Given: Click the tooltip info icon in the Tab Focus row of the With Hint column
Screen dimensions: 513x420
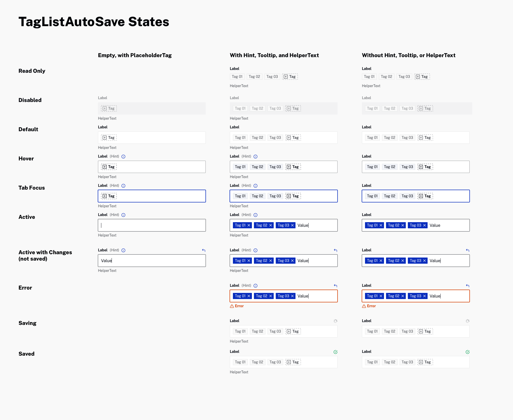Looking at the screenshot, I should (255, 186).
